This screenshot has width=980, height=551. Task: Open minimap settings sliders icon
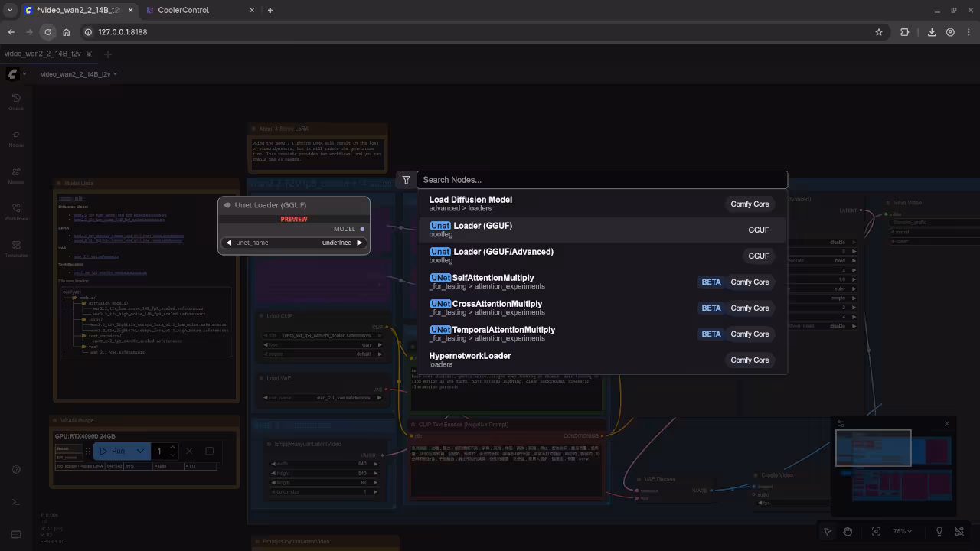[841, 424]
